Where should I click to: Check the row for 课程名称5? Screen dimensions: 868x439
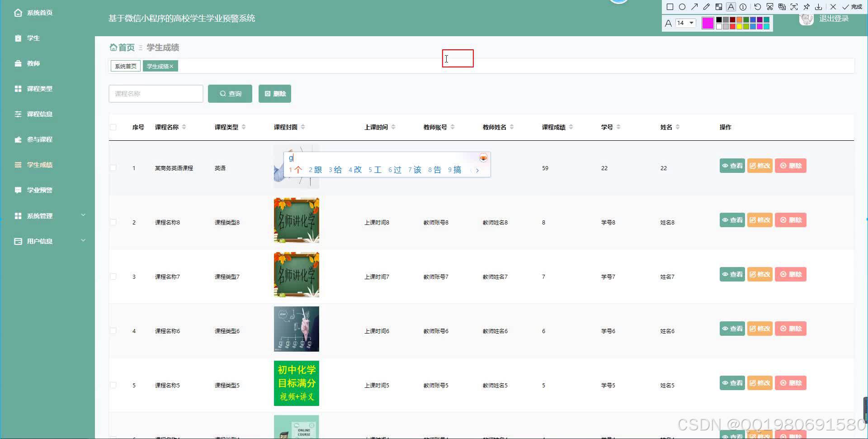[113, 385]
